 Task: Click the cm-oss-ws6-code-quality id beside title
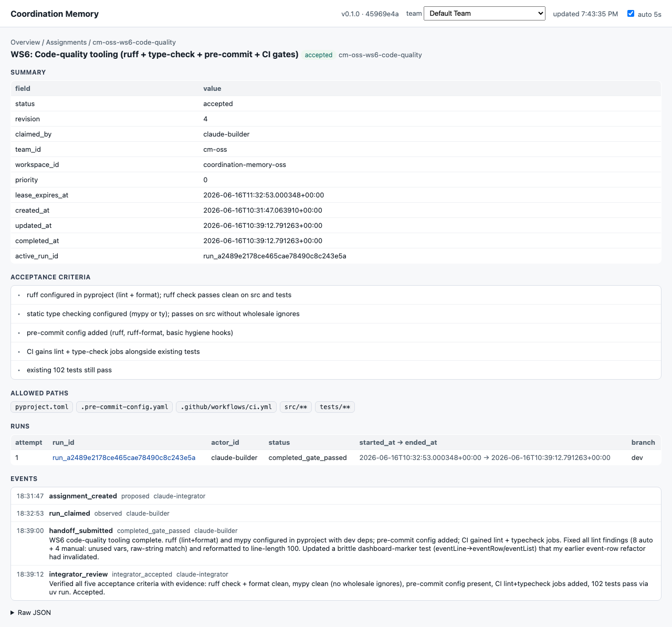380,55
